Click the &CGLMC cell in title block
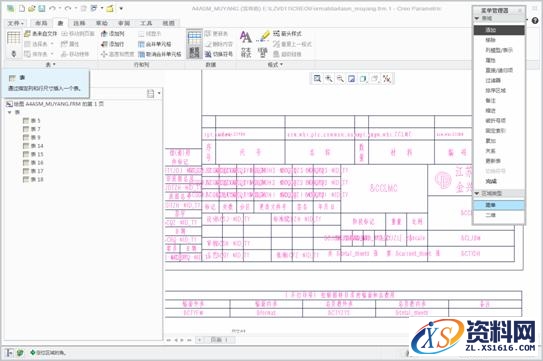 pyautogui.click(x=384, y=188)
